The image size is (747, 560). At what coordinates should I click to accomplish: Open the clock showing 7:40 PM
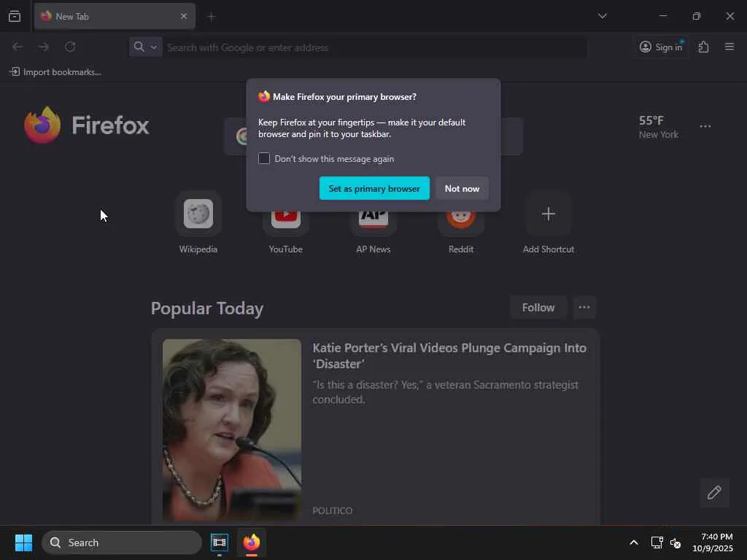[x=713, y=542]
